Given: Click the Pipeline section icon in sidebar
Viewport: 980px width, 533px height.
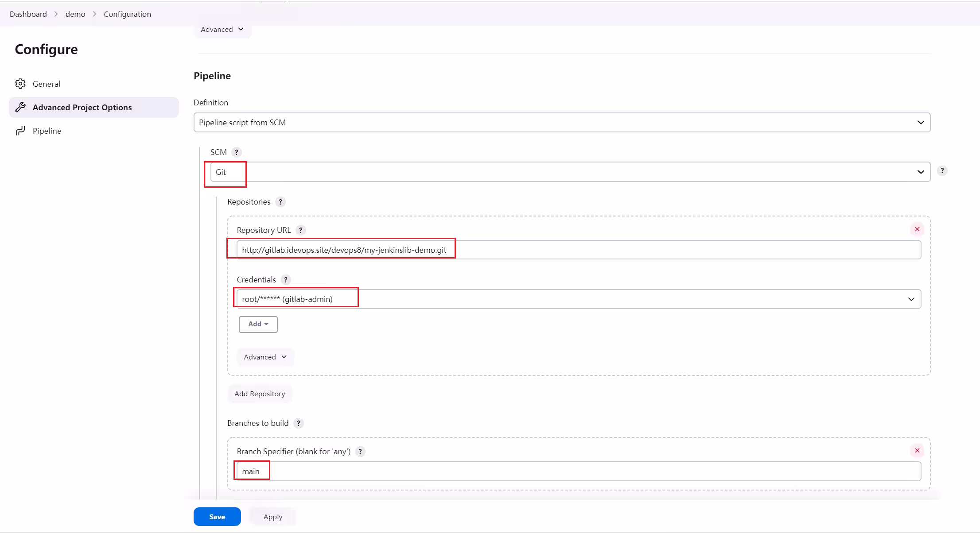Looking at the screenshot, I should point(20,131).
